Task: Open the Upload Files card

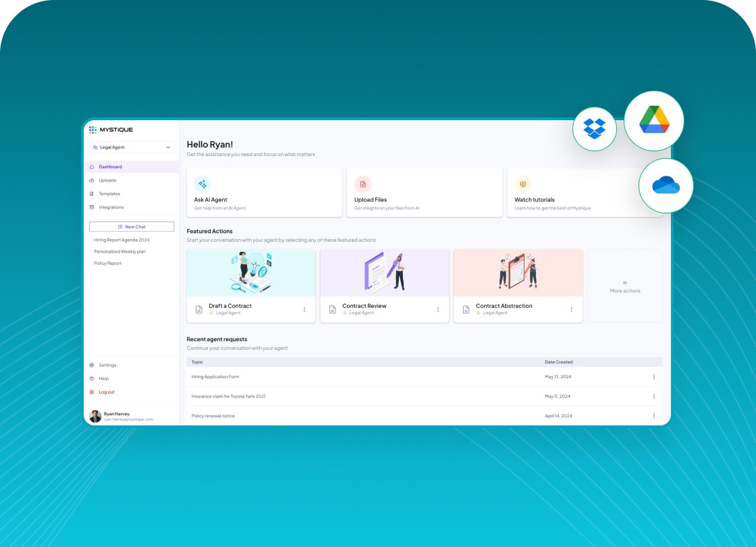Action: [x=425, y=192]
